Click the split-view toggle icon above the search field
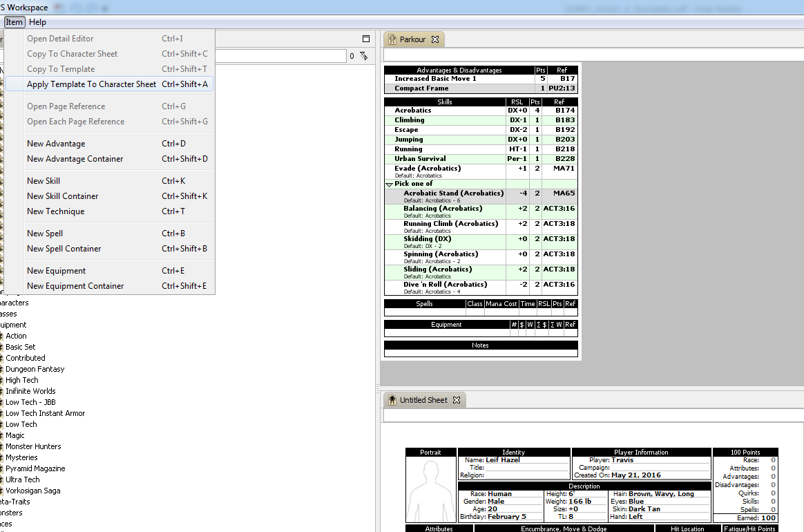The height and width of the screenshot is (532, 804). pos(366,39)
